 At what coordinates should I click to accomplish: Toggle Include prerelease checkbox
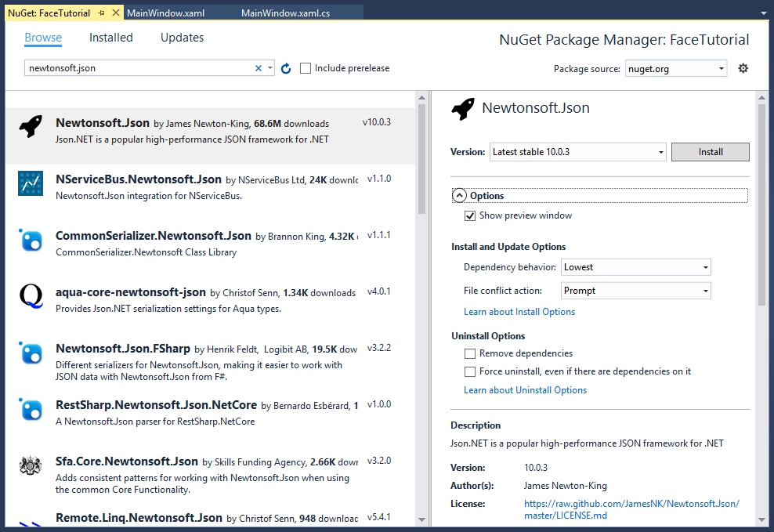[x=306, y=68]
